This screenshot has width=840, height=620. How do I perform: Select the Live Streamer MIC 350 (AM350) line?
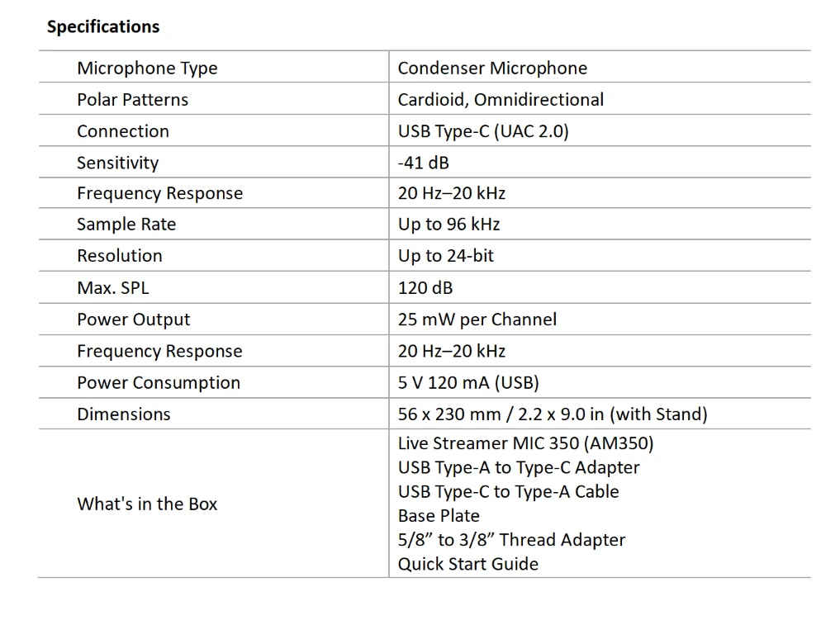point(525,443)
